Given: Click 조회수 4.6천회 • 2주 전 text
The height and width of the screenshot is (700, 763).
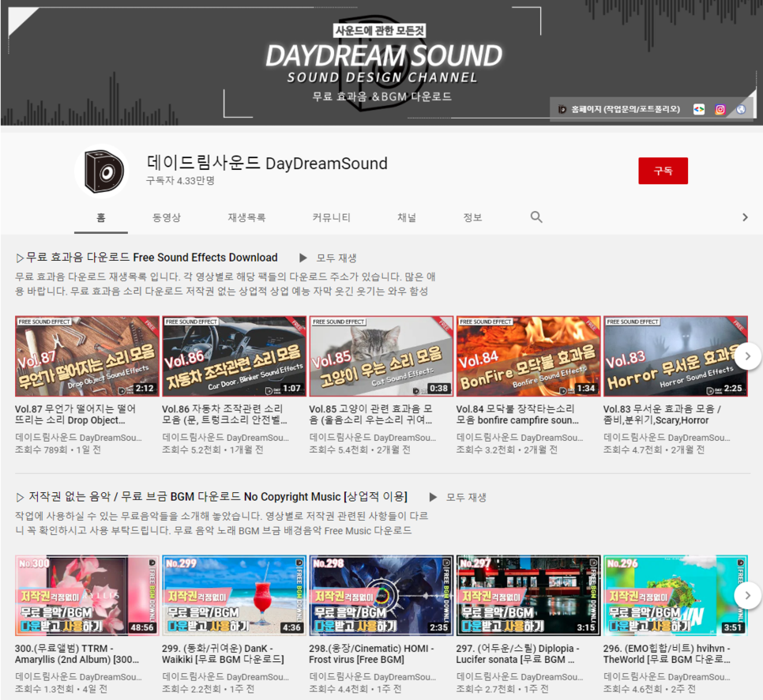Looking at the screenshot, I should pyautogui.click(x=649, y=689).
